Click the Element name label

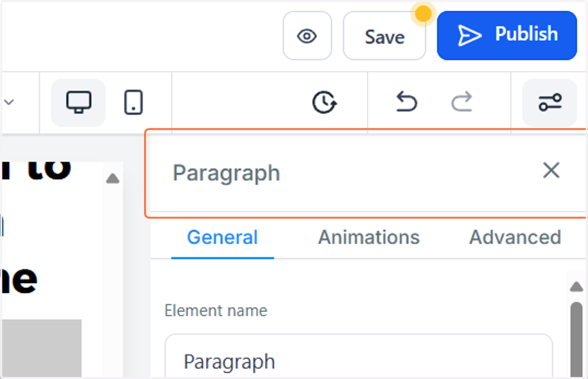(x=216, y=310)
